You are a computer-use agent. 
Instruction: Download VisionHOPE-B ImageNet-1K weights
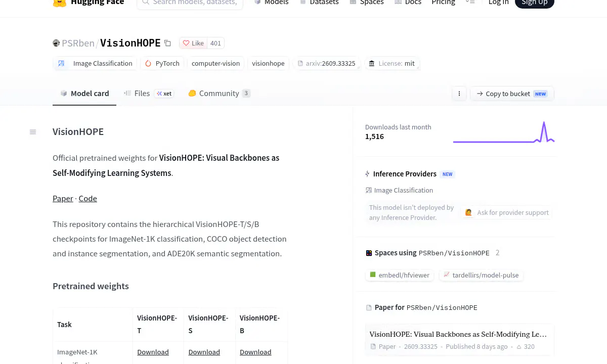255,352
